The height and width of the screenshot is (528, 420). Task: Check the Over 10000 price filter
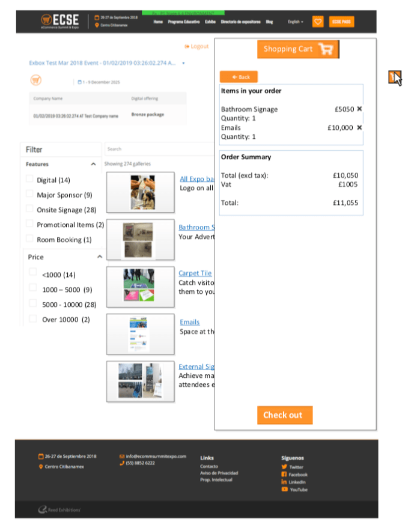tap(33, 319)
